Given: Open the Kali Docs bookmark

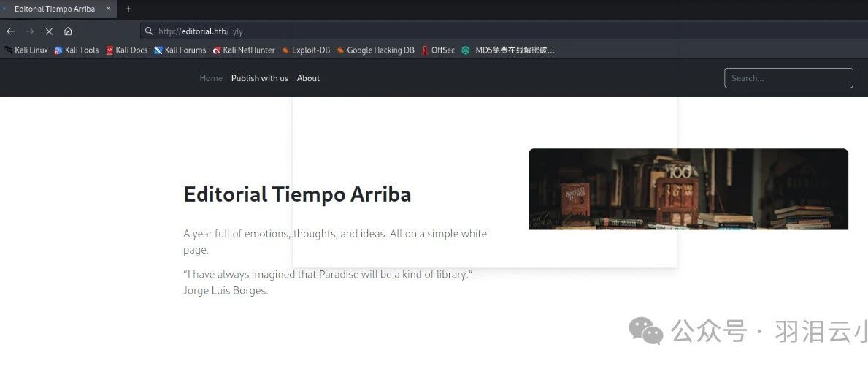Looking at the screenshot, I should [127, 50].
